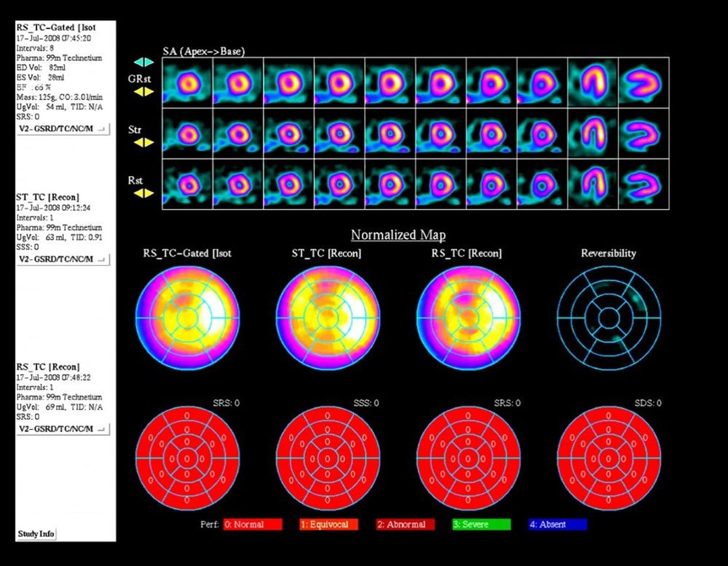Select the '4: Absent' legend entry
The height and width of the screenshot is (566, 728).
[557, 524]
